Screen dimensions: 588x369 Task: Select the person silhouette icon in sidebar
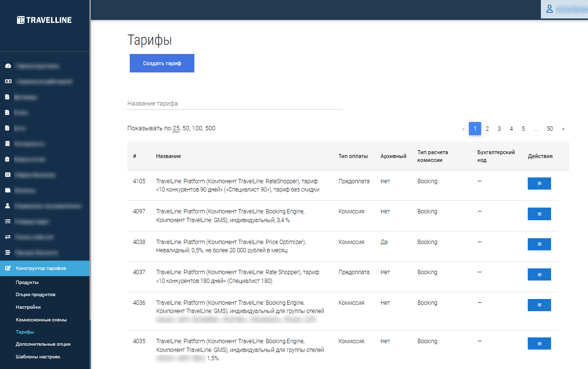(7, 206)
